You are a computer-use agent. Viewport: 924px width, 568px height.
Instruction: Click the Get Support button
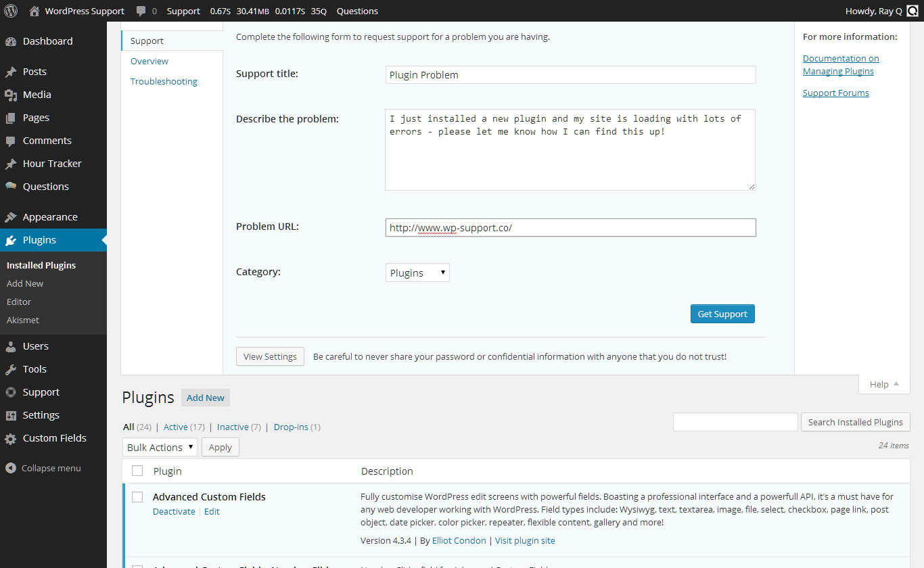[x=722, y=314]
